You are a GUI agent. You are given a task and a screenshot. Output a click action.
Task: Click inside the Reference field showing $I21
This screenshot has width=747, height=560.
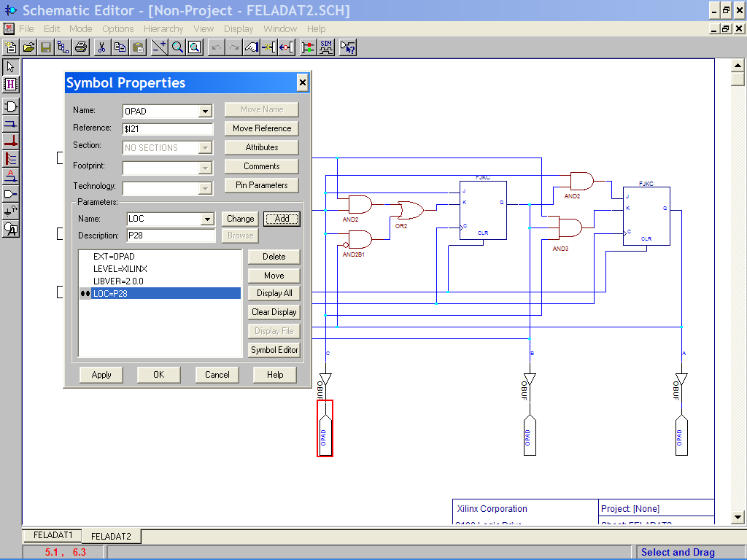168,129
